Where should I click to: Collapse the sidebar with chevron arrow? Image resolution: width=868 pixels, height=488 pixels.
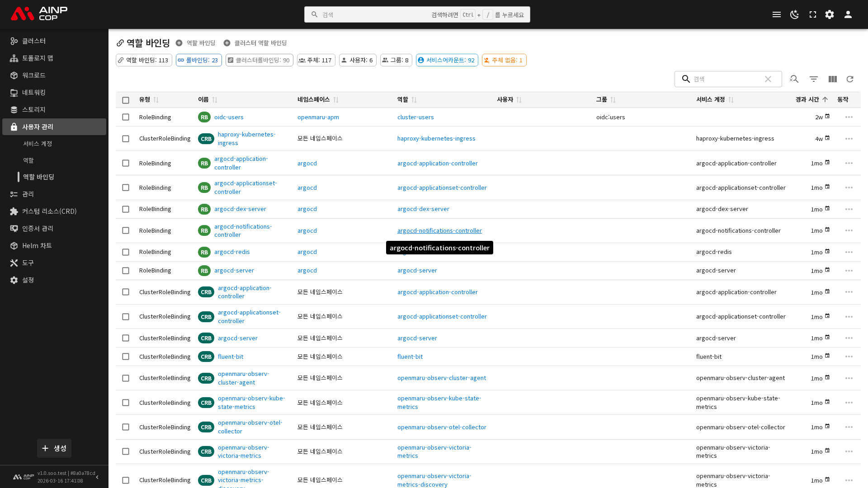coord(97,477)
